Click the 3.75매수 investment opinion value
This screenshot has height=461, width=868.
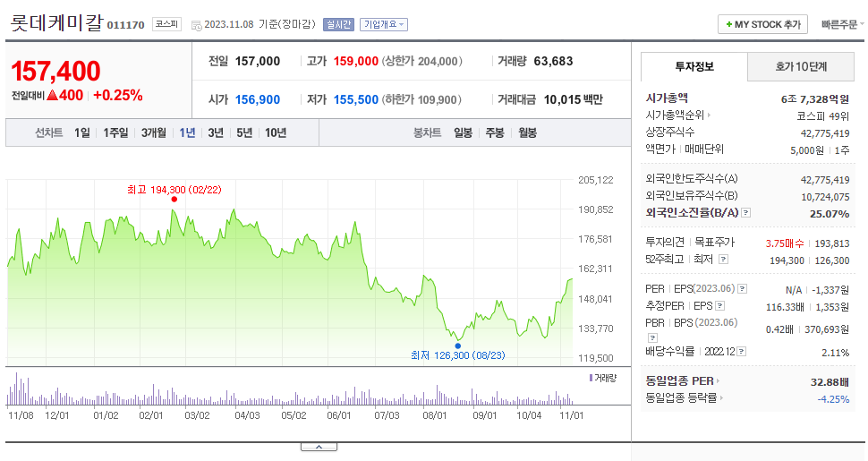(x=785, y=243)
